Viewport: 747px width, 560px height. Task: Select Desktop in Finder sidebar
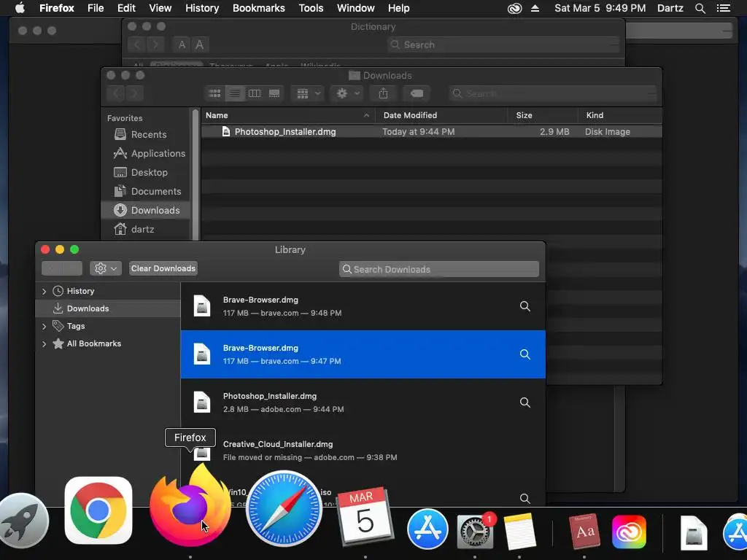[x=145, y=172]
